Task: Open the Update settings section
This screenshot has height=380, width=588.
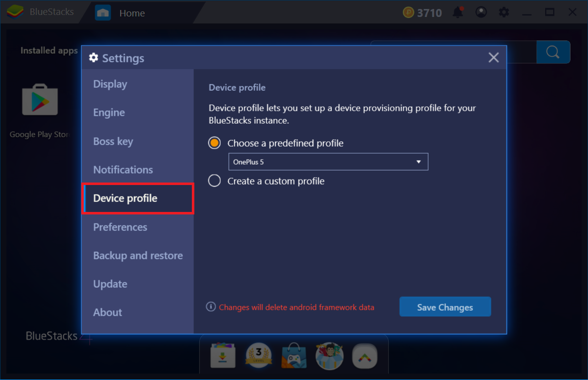Action: pyautogui.click(x=138, y=284)
